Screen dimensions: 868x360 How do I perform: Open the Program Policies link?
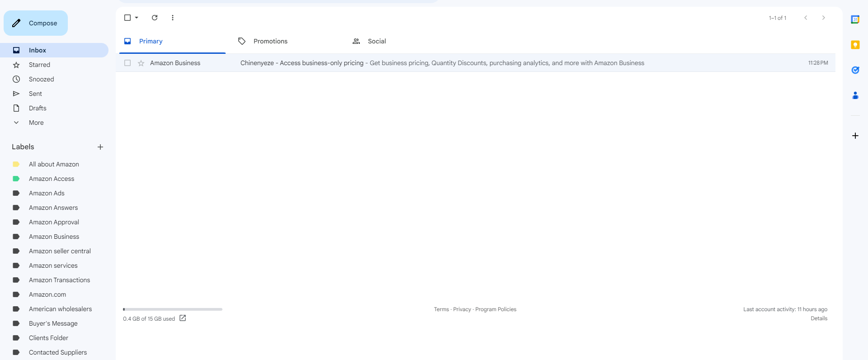click(x=496, y=309)
